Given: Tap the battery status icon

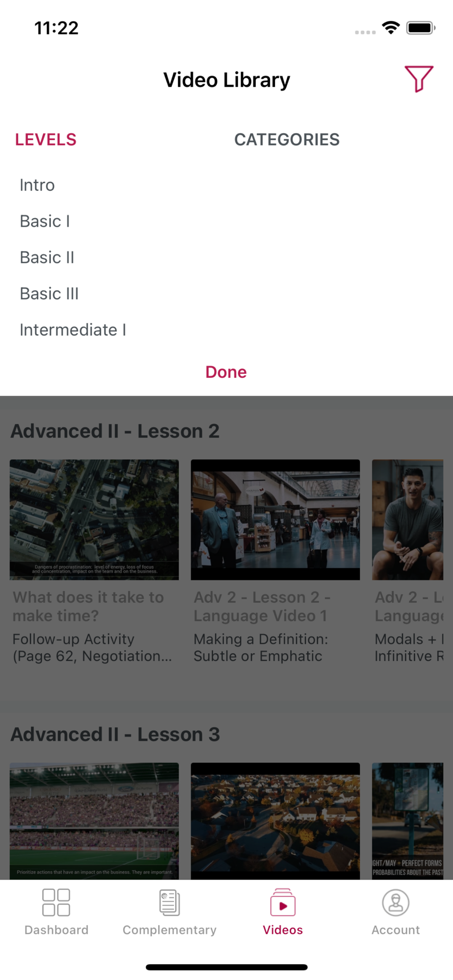Looking at the screenshot, I should (x=421, y=28).
